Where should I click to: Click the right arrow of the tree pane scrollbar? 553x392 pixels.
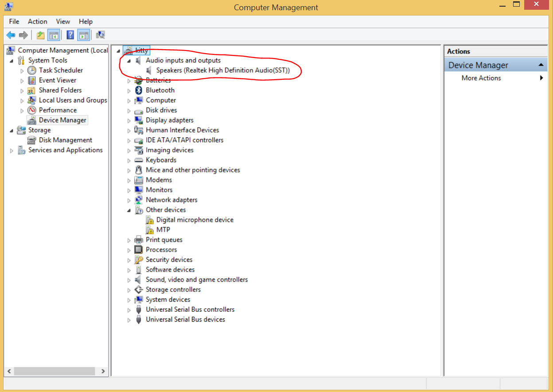(103, 371)
